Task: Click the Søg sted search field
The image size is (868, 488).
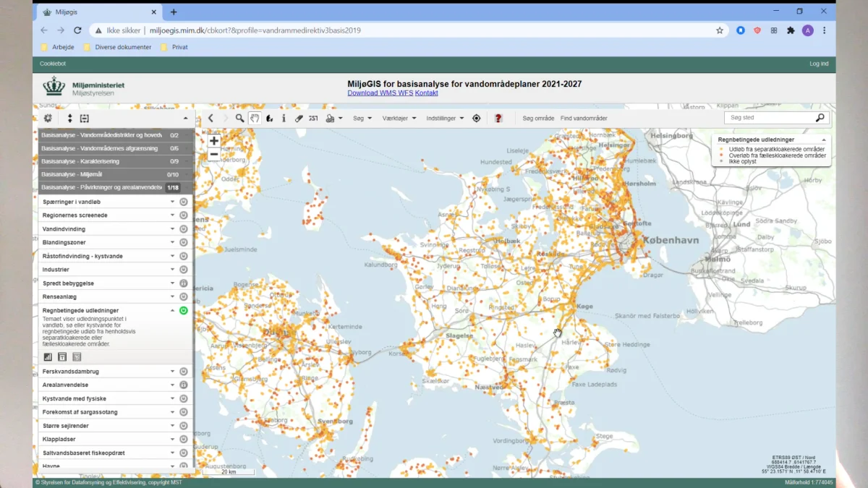Action: (770, 118)
